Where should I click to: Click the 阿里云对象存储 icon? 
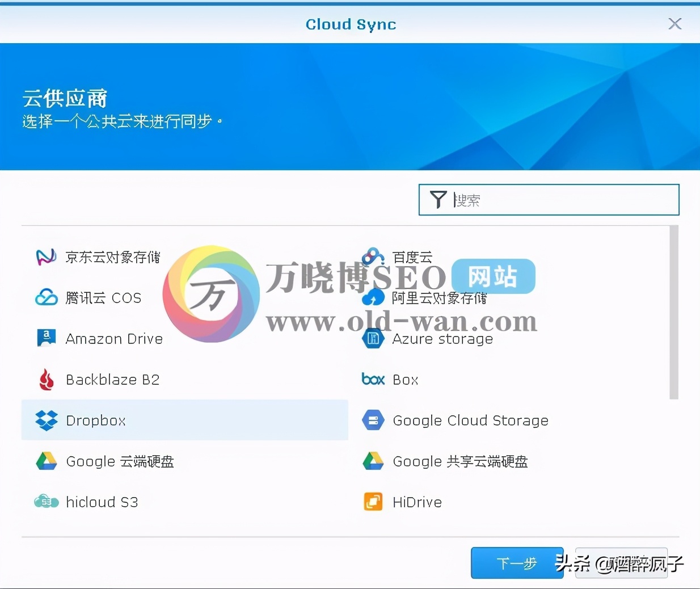pyautogui.click(x=373, y=297)
